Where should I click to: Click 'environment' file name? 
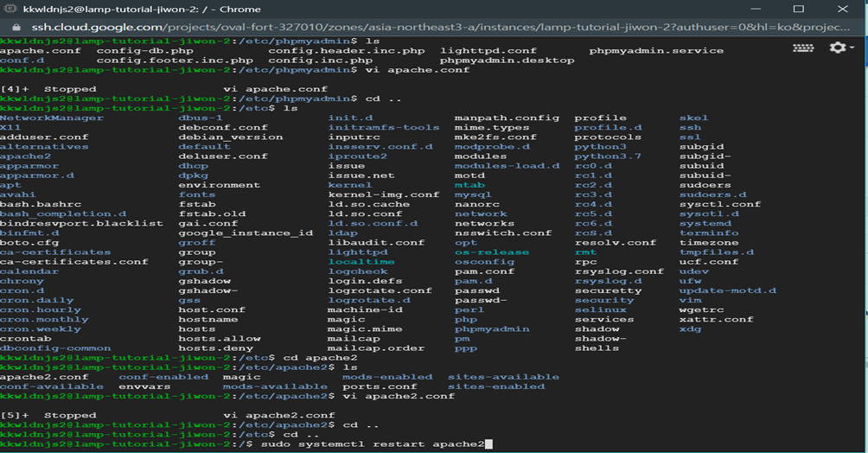[220, 185]
